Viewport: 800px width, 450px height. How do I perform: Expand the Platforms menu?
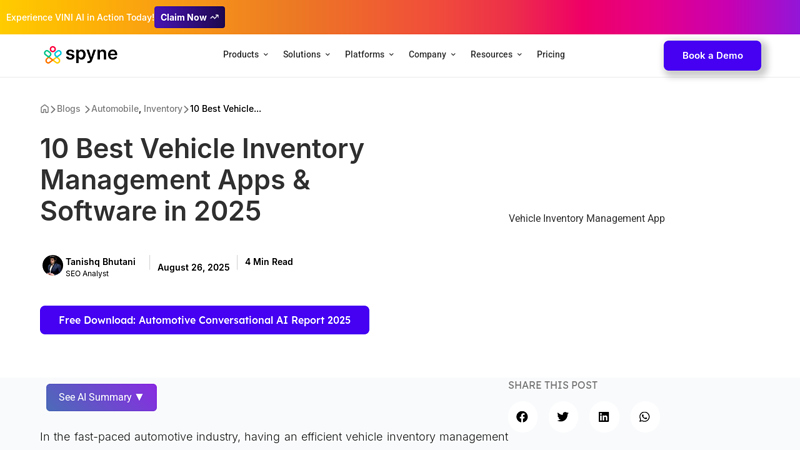coord(369,55)
